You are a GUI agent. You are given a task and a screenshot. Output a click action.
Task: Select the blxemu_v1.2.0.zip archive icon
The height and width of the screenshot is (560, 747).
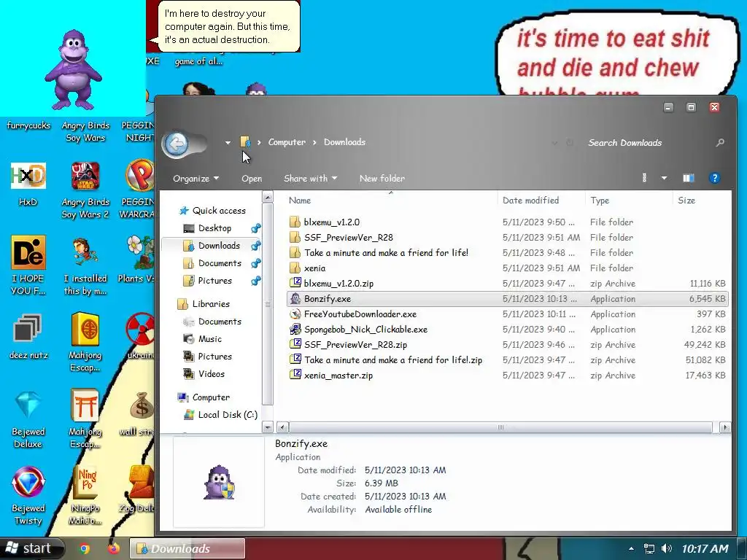pos(295,283)
